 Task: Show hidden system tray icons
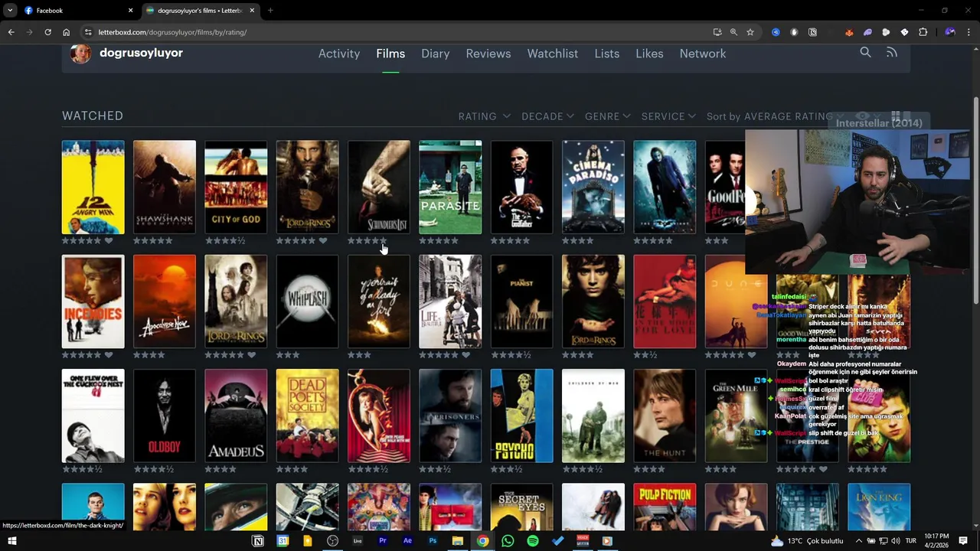(x=859, y=541)
